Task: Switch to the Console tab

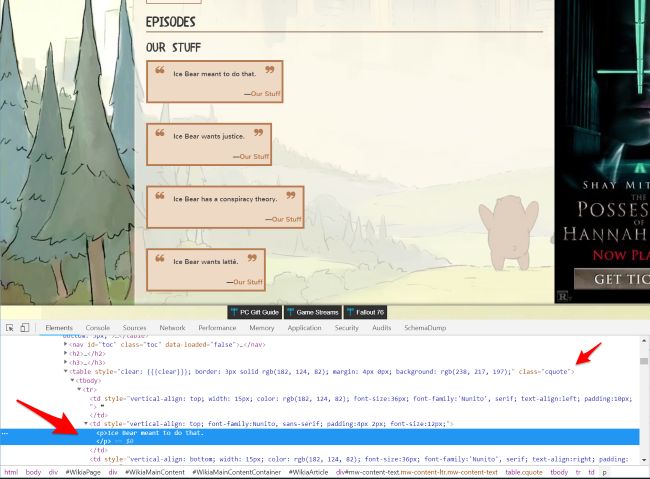Action: click(98, 328)
